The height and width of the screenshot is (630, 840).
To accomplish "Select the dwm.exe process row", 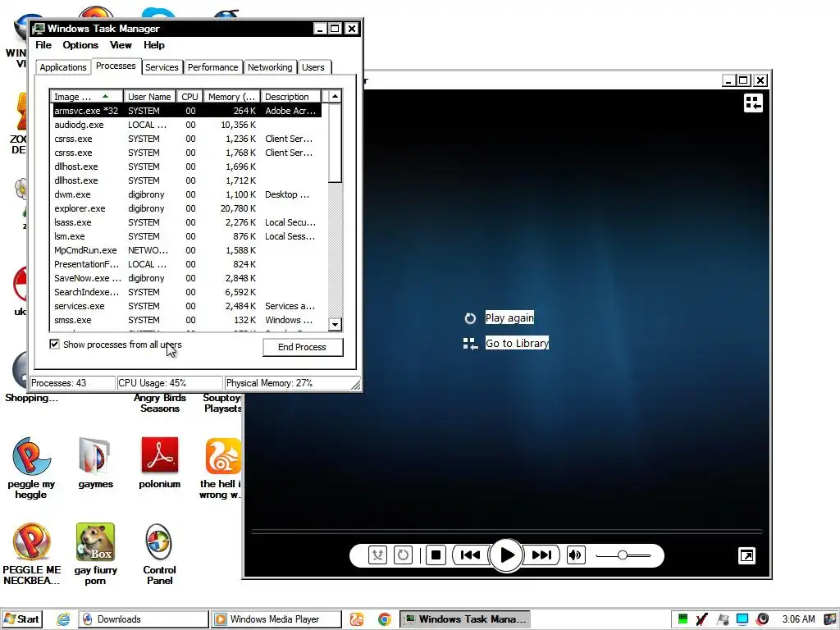I will (187, 194).
